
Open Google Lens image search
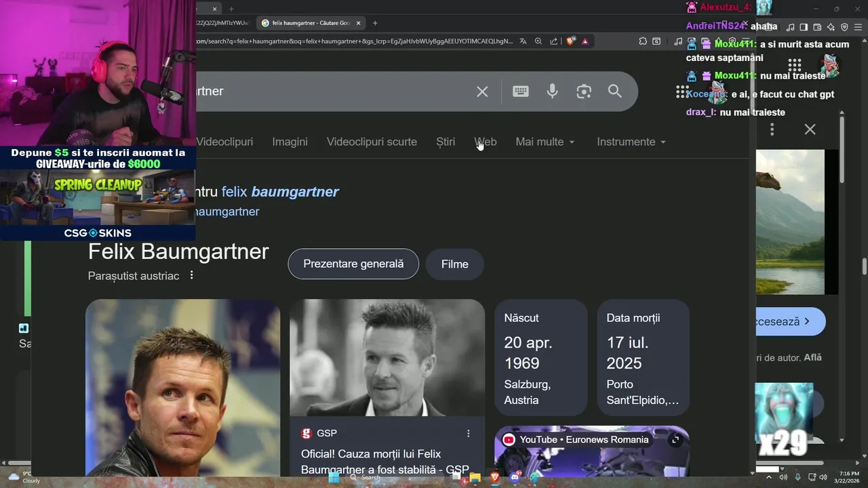click(x=584, y=91)
